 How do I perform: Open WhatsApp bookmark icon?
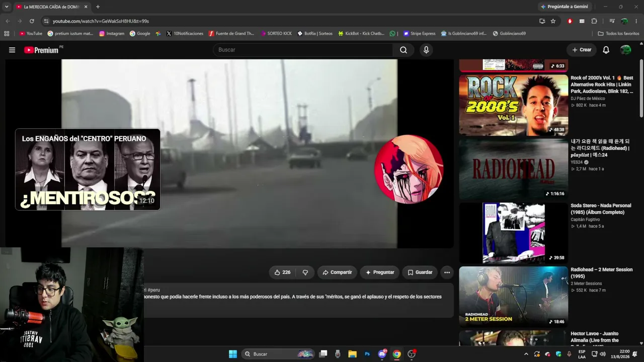point(392,34)
